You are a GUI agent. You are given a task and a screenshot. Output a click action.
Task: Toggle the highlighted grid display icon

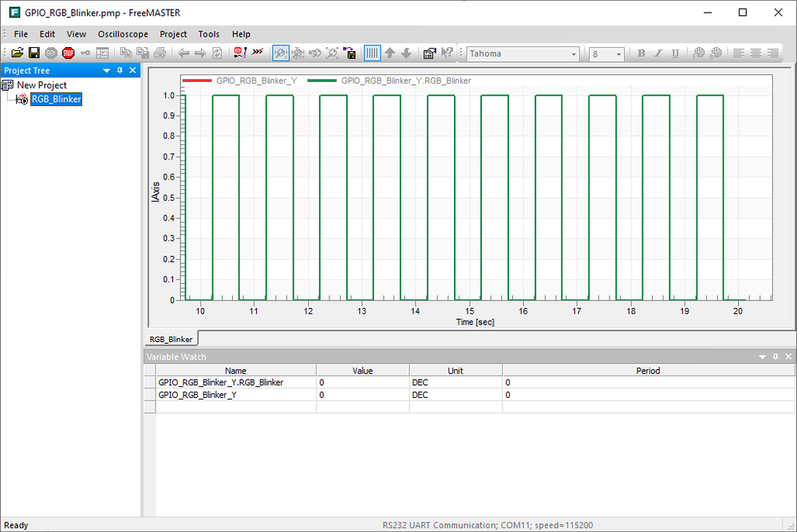[372, 53]
